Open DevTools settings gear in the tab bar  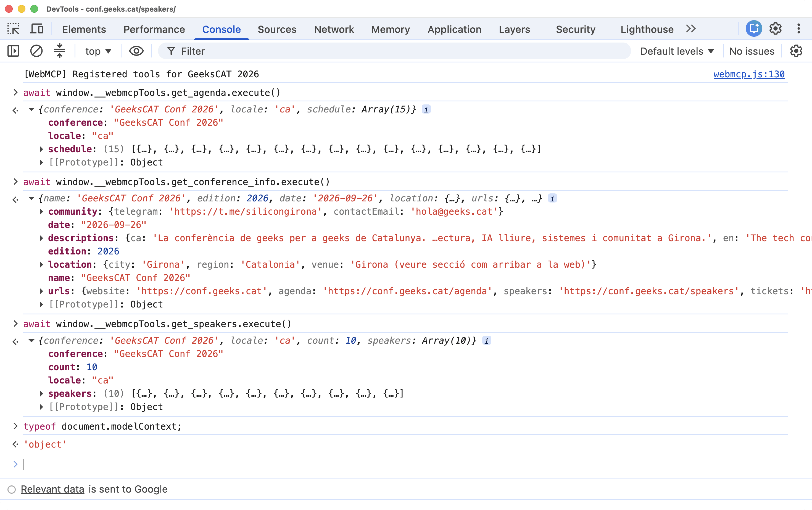point(775,29)
